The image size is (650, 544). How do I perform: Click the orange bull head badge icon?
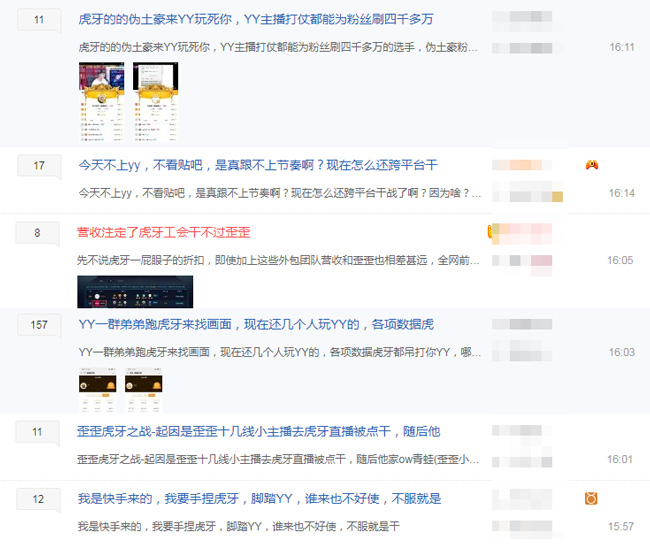[591, 498]
